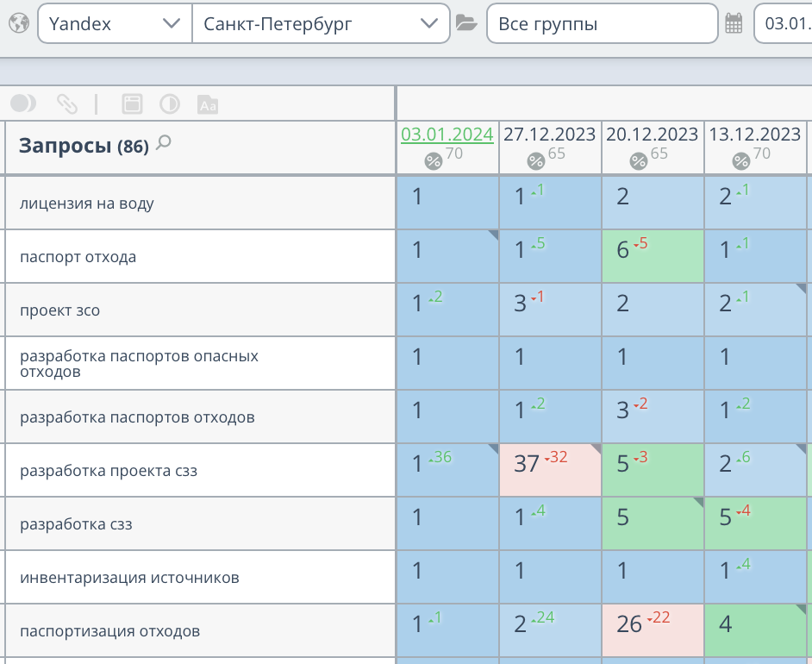
Task: Toggle the half-circle contrast icon
Action: 170,104
